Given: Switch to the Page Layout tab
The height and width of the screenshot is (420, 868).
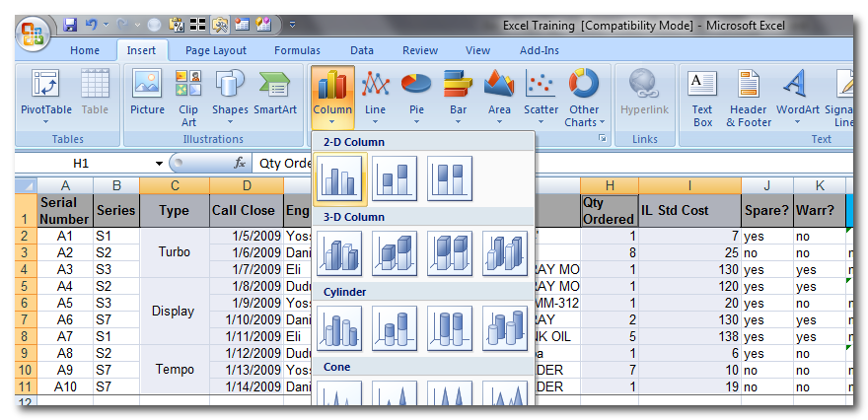Looking at the screenshot, I should point(216,50).
